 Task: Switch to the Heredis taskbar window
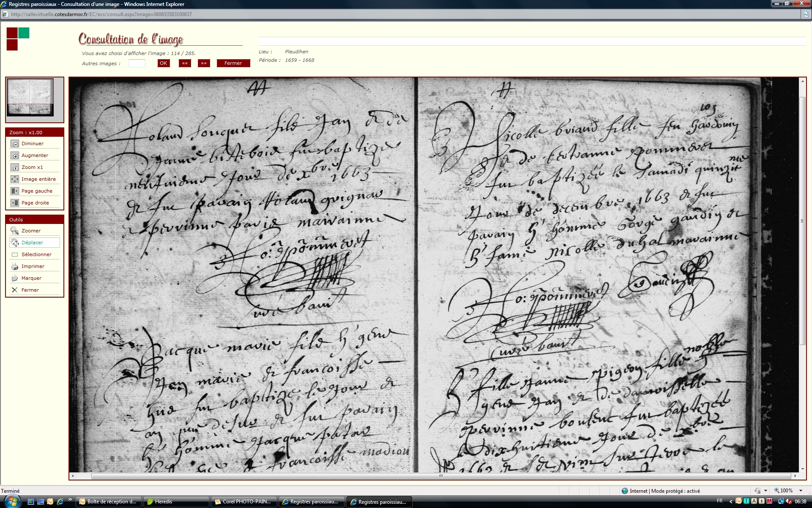176,502
